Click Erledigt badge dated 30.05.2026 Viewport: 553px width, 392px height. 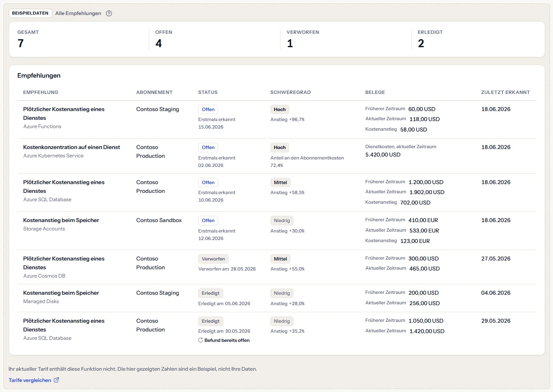211,321
